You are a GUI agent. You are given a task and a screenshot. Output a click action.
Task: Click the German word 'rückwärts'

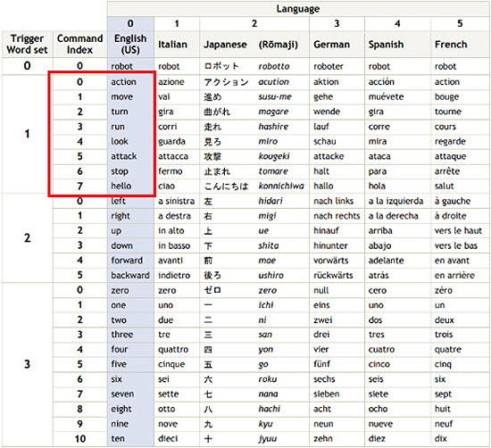pyautogui.click(x=333, y=276)
